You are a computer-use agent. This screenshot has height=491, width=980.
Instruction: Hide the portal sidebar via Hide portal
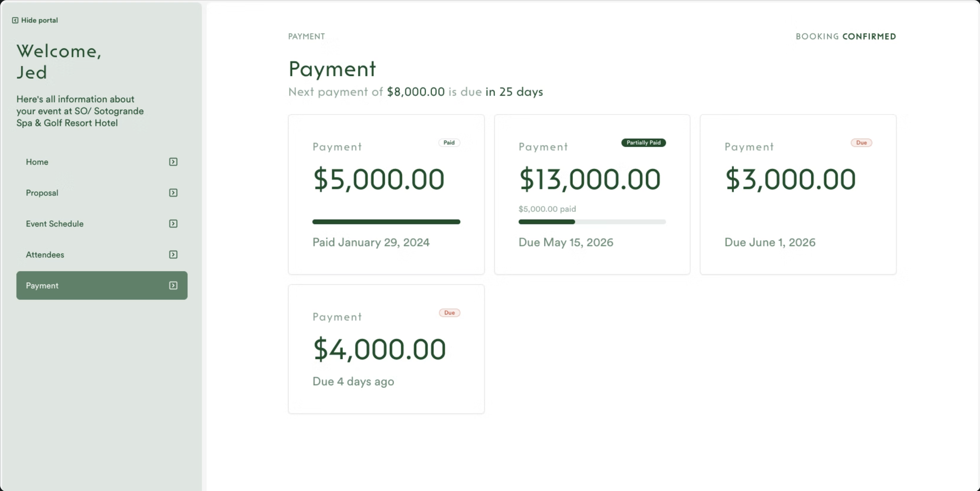point(35,20)
